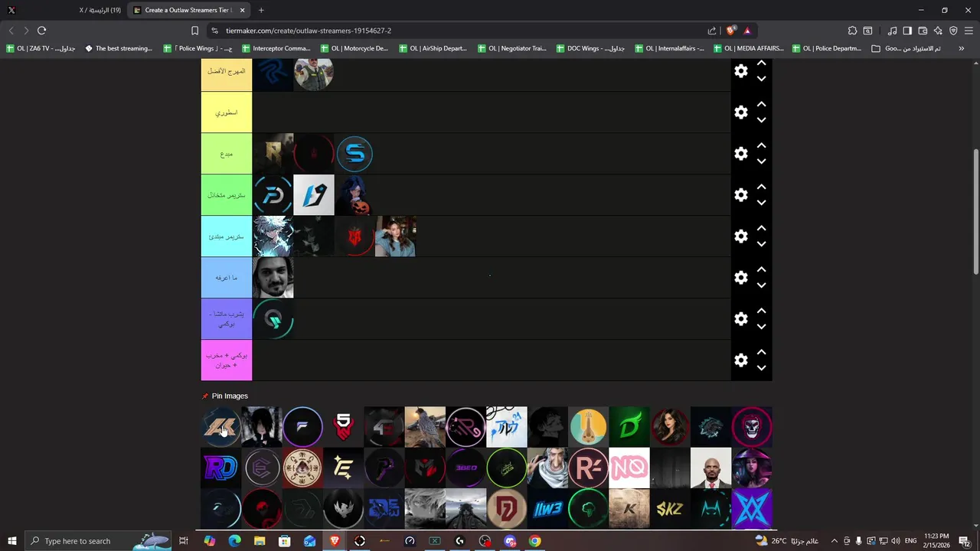Move the magenta bottom row up
This screenshot has height=551, width=980.
click(x=762, y=352)
